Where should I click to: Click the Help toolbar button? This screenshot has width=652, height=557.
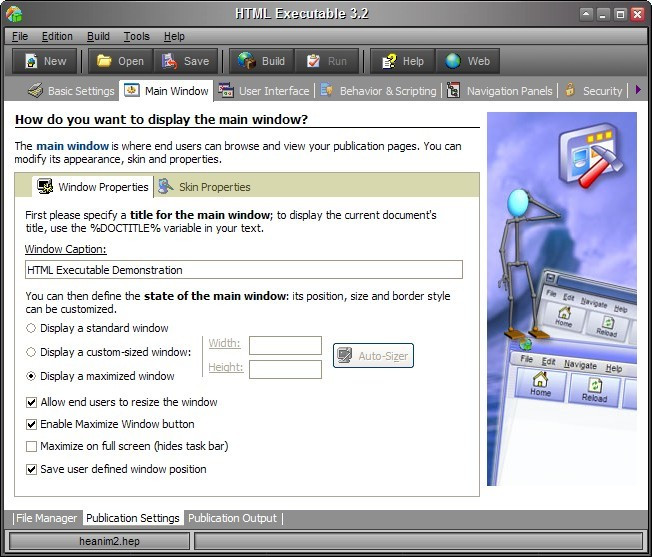(x=403, y=61)
